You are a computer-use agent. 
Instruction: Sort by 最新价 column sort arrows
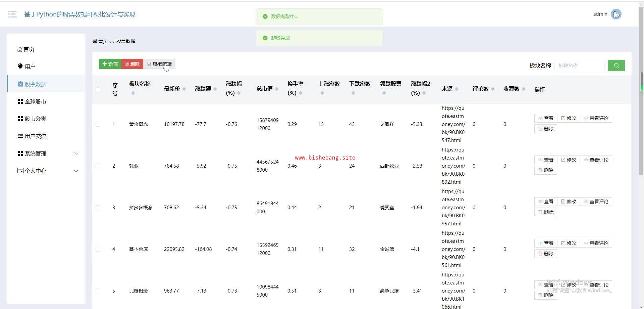(x=184, y=89)
